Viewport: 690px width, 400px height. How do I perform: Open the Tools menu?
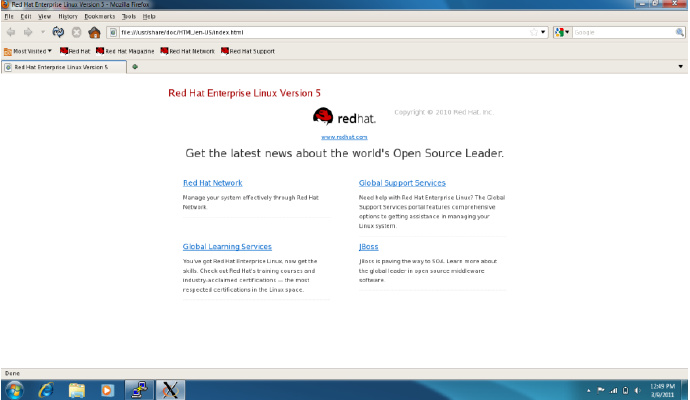[129, 16]
